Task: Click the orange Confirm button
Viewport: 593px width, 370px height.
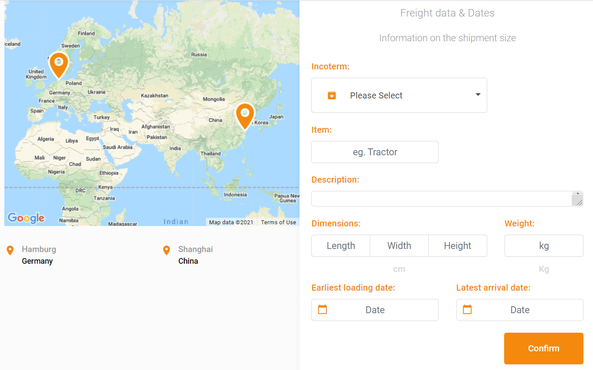Action: coord(543,348)
